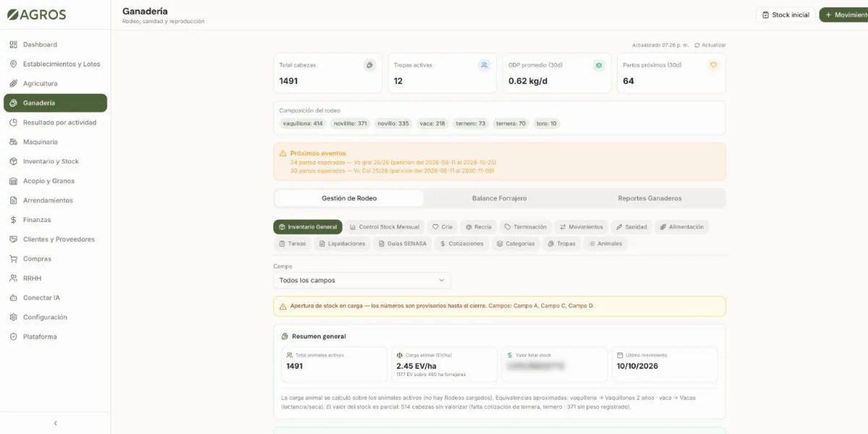
Task: Click the Clientes y Proveedores handshake icon
Action: (13, 239)
